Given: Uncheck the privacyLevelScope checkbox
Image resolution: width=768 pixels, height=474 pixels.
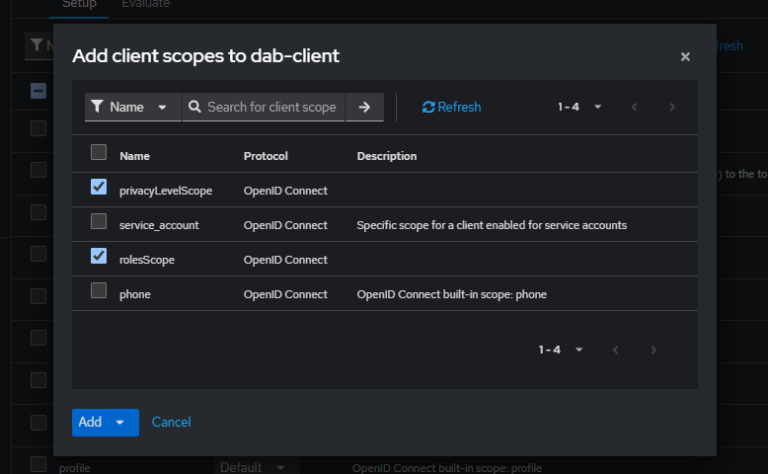Looking at the screenshot, I should [99, 187].
